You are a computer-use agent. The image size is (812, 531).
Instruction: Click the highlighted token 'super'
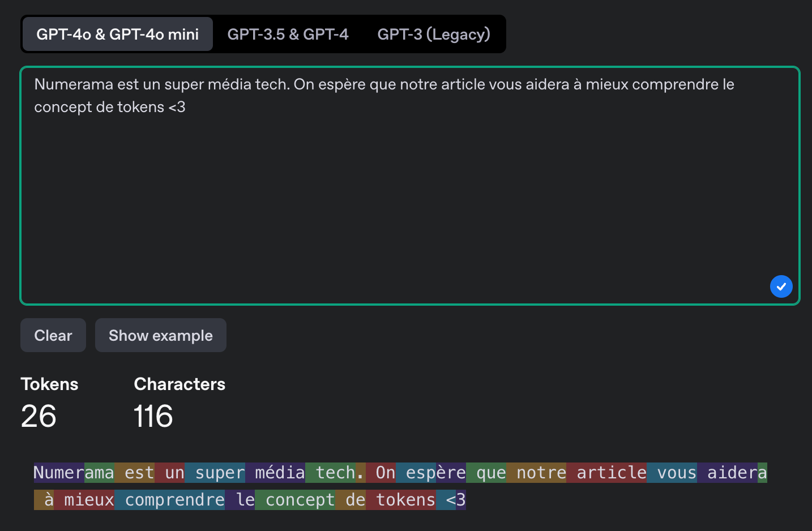point(215,473)
